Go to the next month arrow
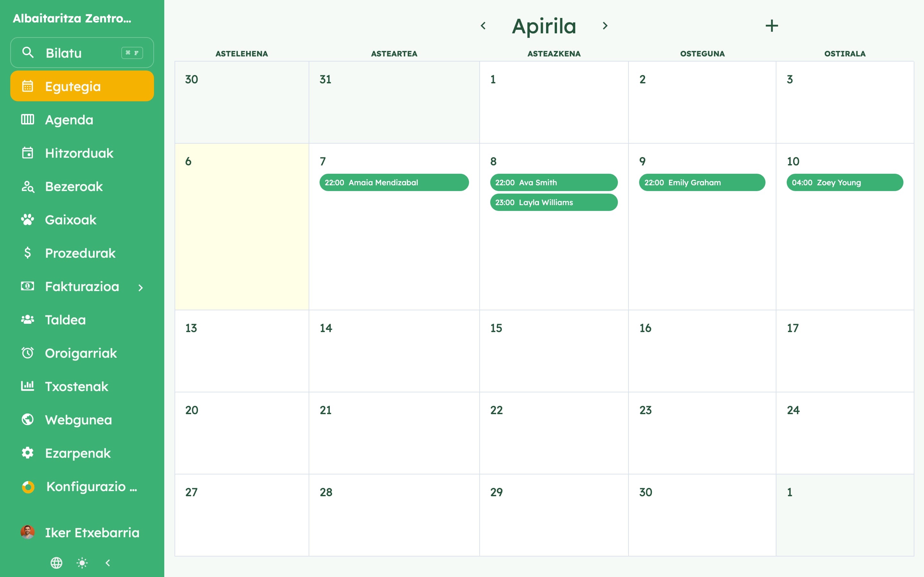This screenshot has width=924, height=577. [x=605, y=26]
